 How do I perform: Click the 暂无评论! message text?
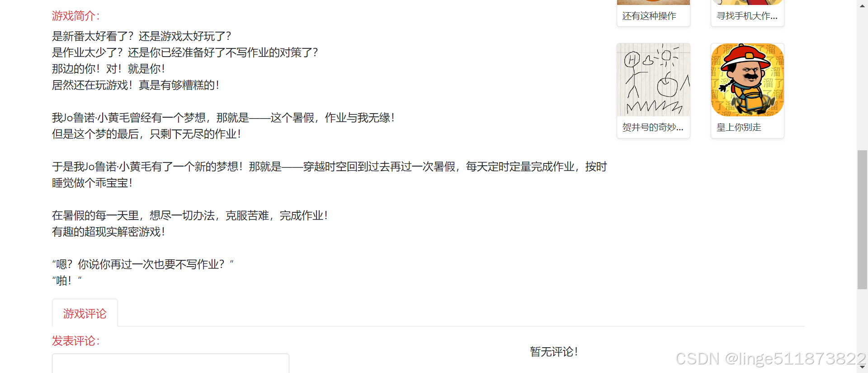click(554, 352)
